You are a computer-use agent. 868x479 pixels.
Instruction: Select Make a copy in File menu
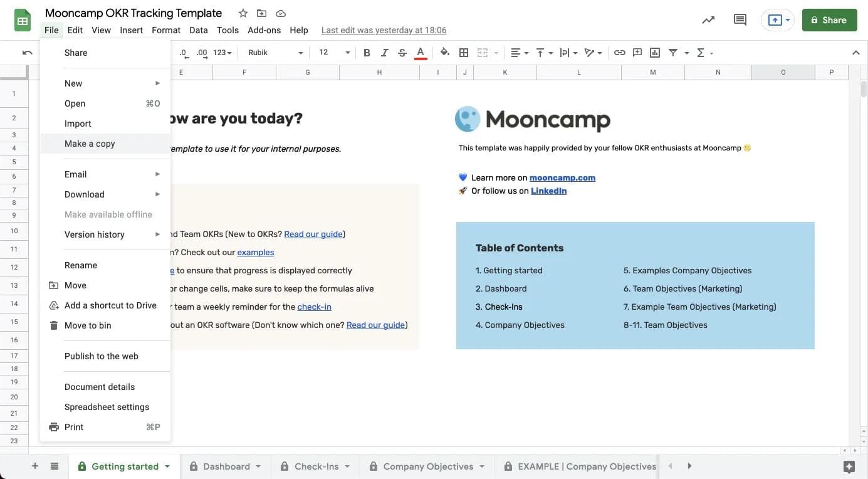[x=105, y=144]
